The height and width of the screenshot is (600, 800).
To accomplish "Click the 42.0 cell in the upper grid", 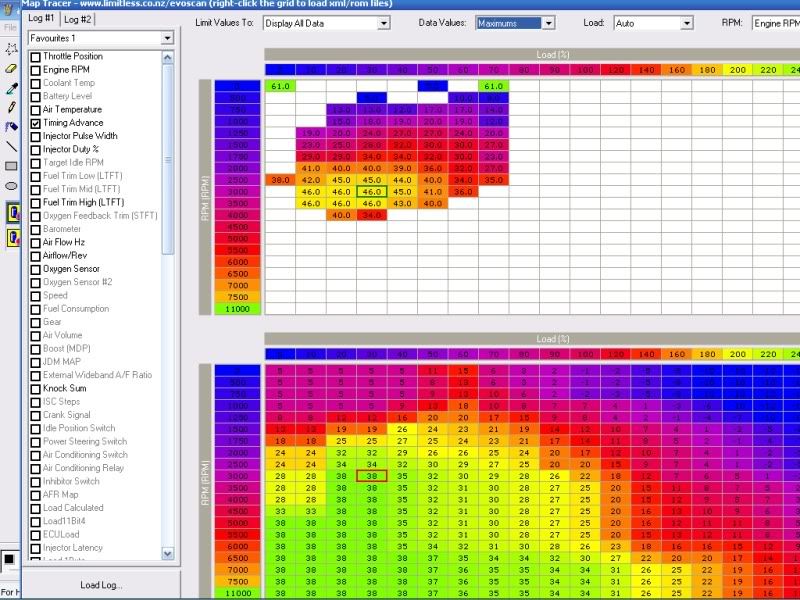I will click(x=311, y=180).
